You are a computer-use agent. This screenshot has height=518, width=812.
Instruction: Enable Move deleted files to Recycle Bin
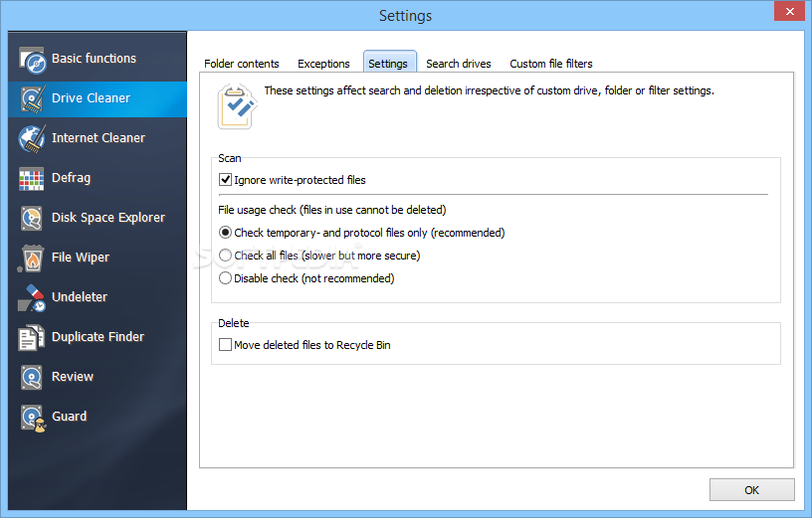225,345
